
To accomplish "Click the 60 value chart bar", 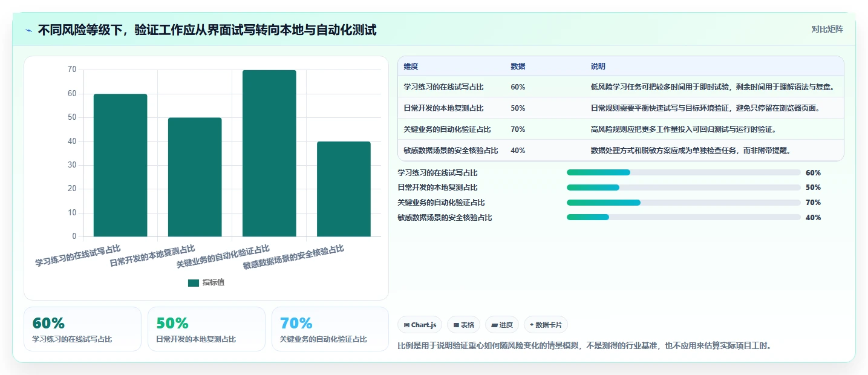I will [120, 165].
